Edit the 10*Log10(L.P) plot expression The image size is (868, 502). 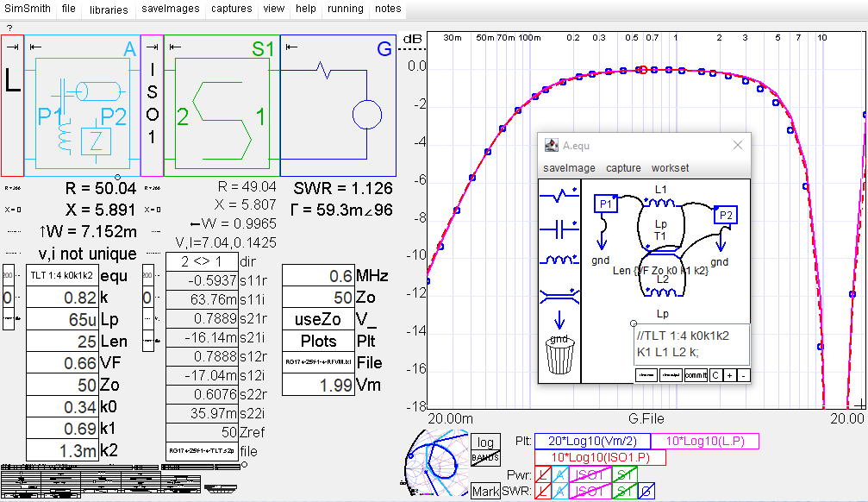click(x=705, y=441)
